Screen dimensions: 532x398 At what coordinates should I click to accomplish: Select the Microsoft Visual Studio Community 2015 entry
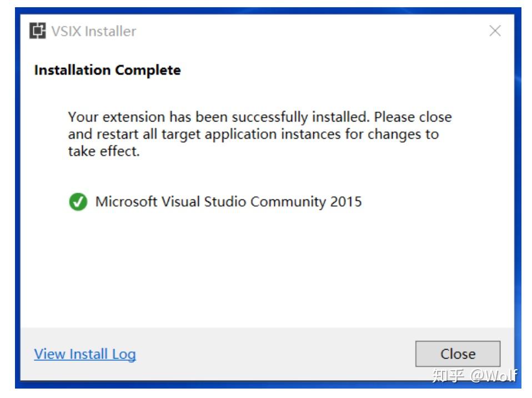point(228,201)
